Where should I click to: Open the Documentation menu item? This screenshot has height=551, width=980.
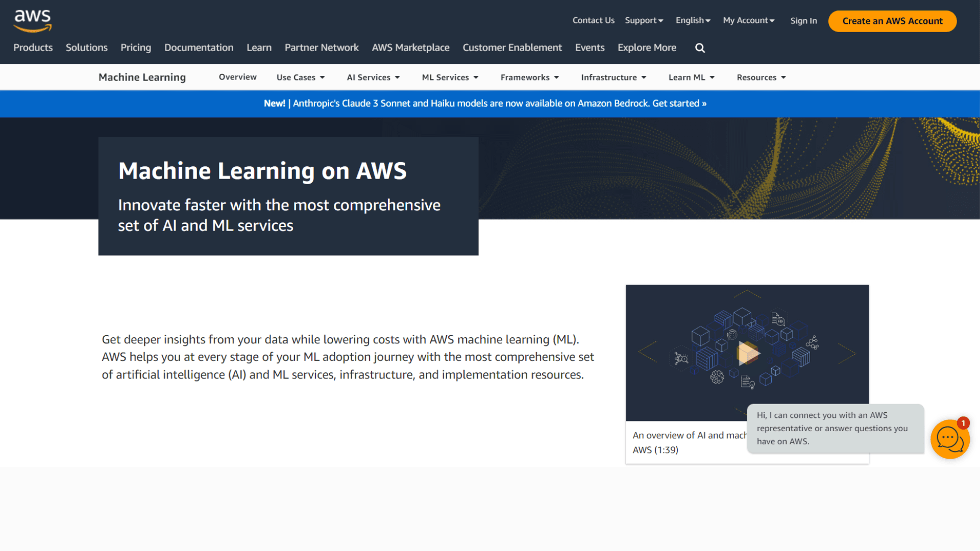(199, 47)
